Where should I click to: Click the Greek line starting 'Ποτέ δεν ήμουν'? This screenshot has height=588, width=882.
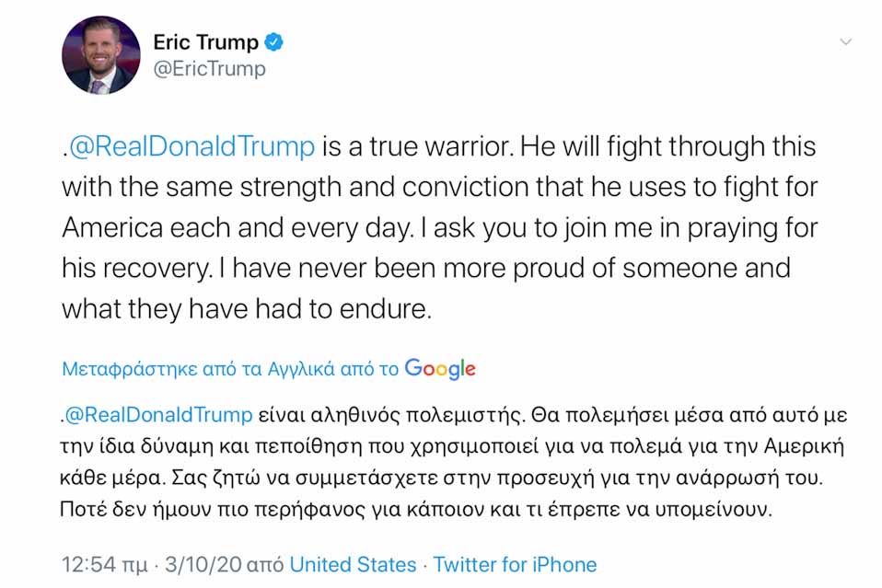416,509
